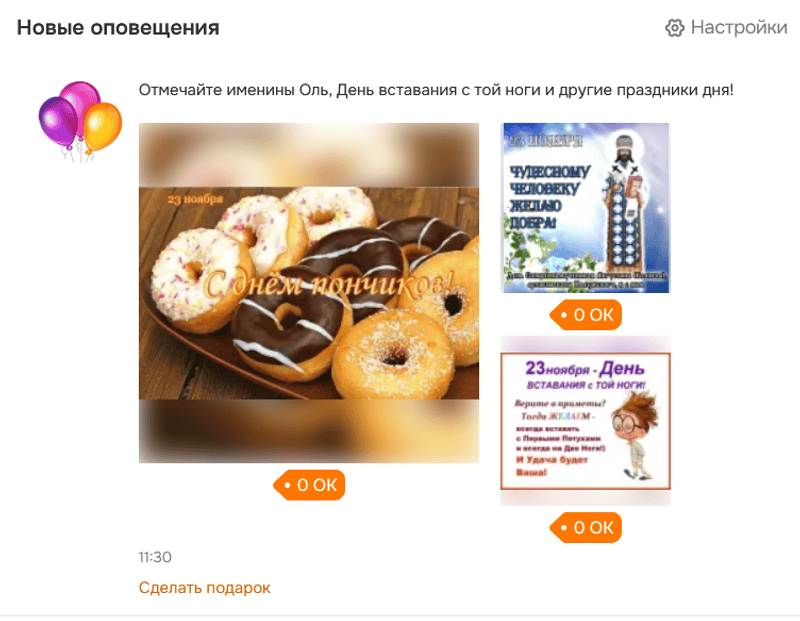Click the balloons avatar icon
This screenshot has height=621, width=800.
(x=81, y=121)
